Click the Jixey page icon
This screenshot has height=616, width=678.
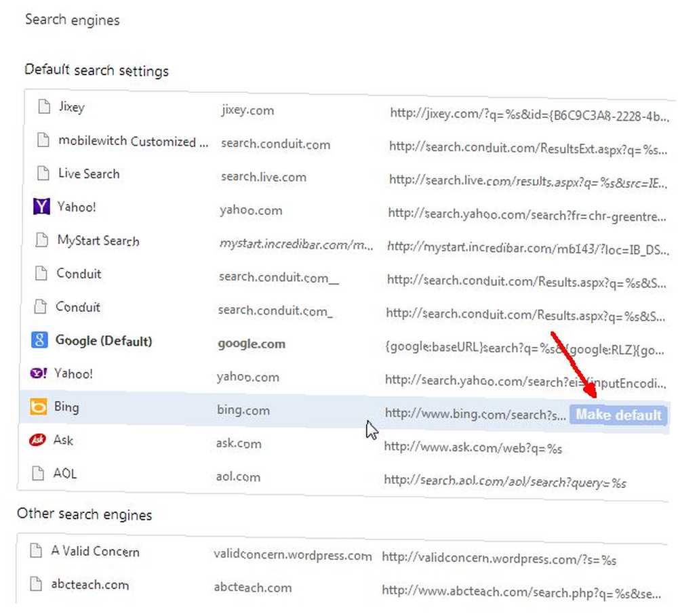(44, 106)
